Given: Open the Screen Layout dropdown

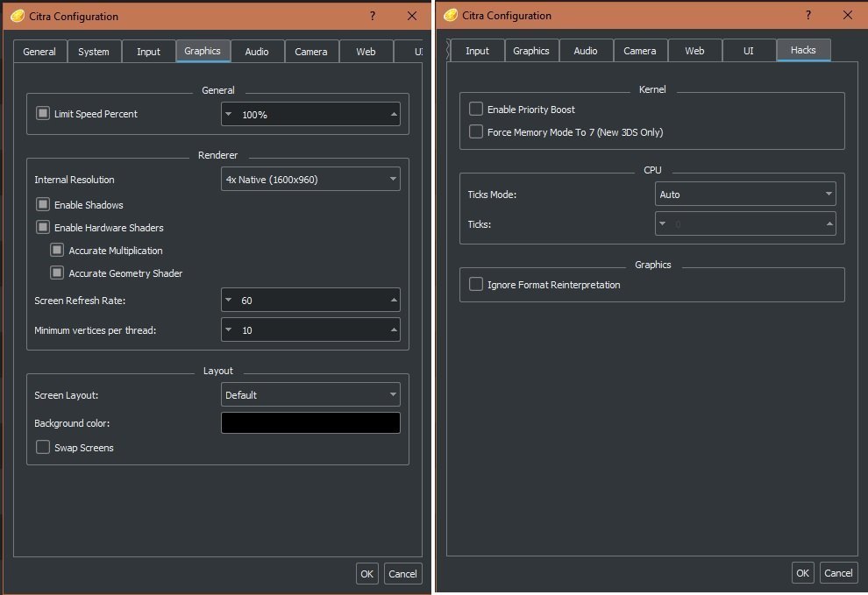Looking at the screenshot, I should 310,394.
